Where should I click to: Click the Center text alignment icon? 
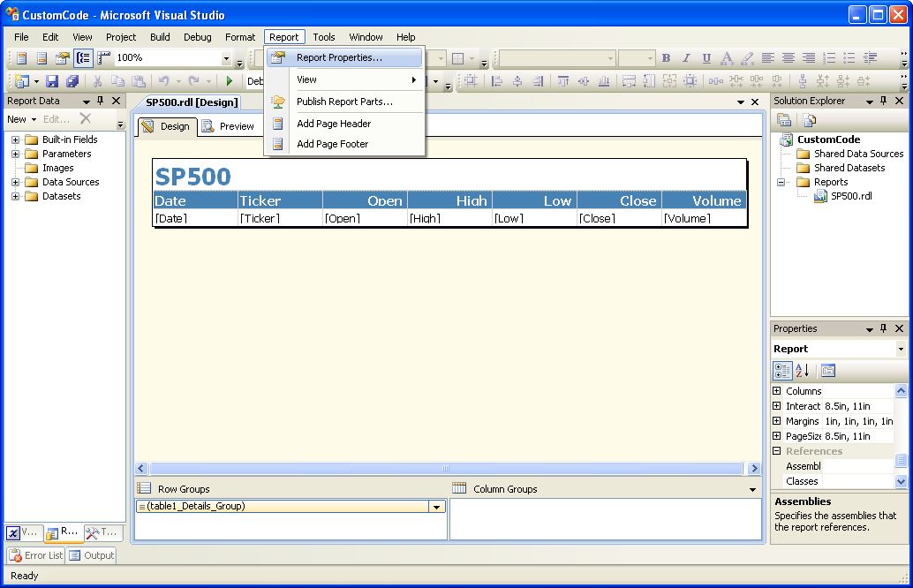[788, 57]
